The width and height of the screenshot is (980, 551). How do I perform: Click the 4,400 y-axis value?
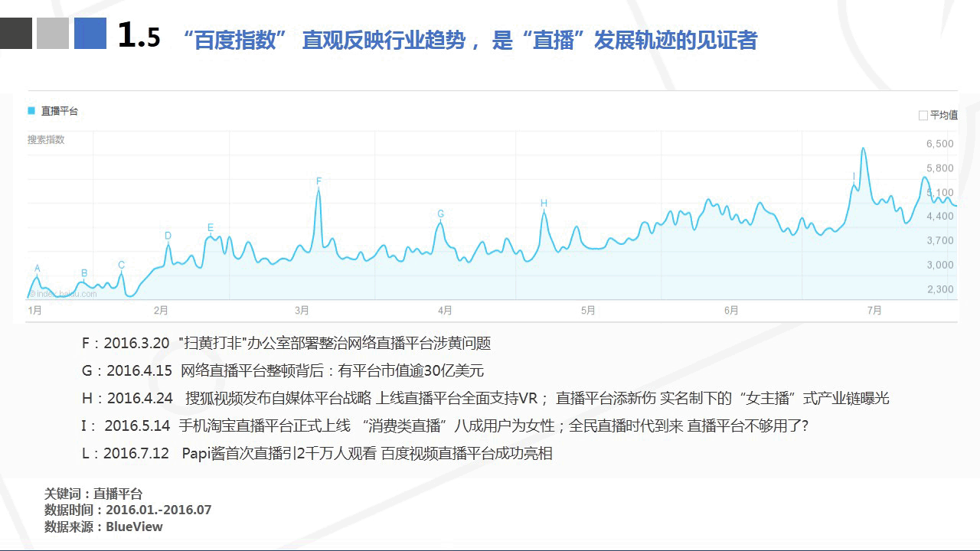(x=939, y=217)
